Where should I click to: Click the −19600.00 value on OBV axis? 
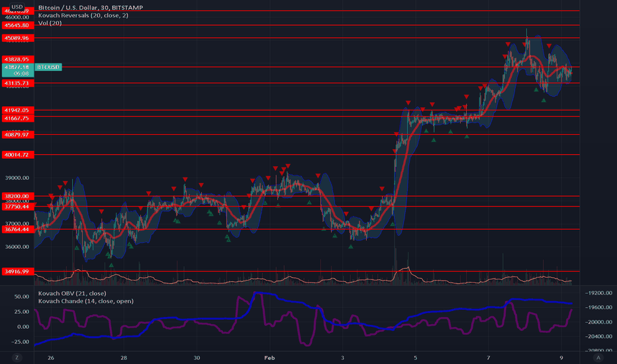[598, 307]
